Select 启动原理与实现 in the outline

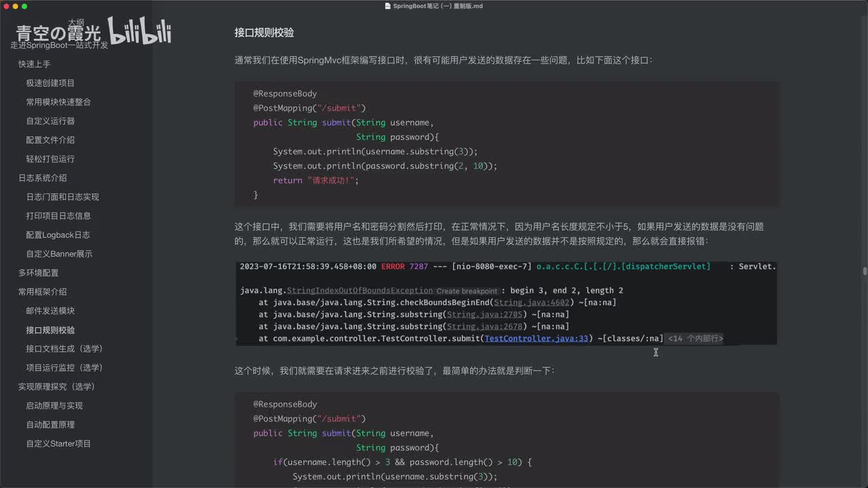54,405
